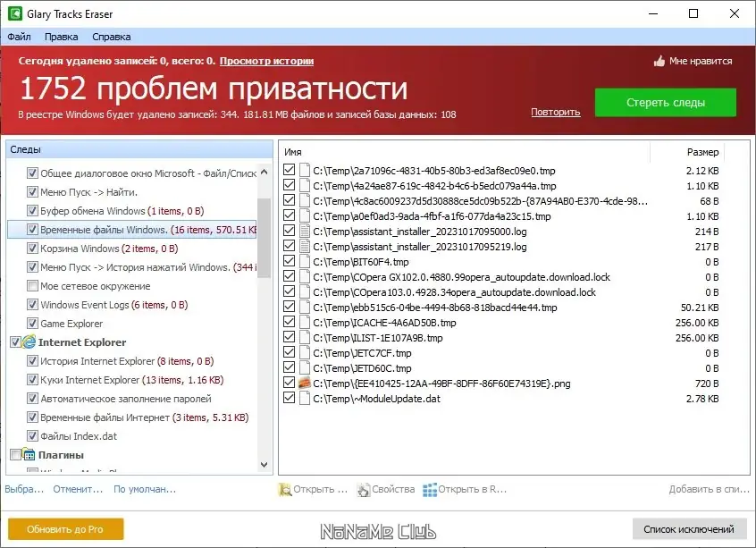Select Общее диалоговое окно Microsoft item
The width and height of the screenshot is (756, 548).
click(x=148, y=173)
